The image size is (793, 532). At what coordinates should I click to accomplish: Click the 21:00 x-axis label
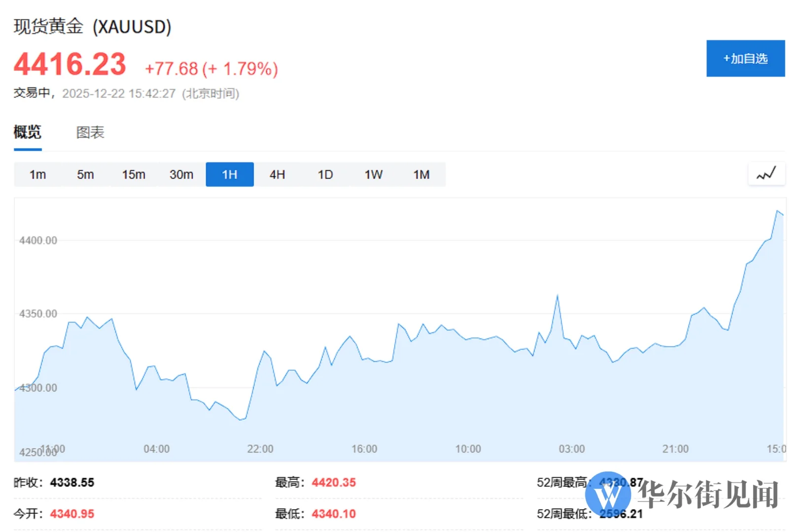pyautogui.click(x=675, y=449)
